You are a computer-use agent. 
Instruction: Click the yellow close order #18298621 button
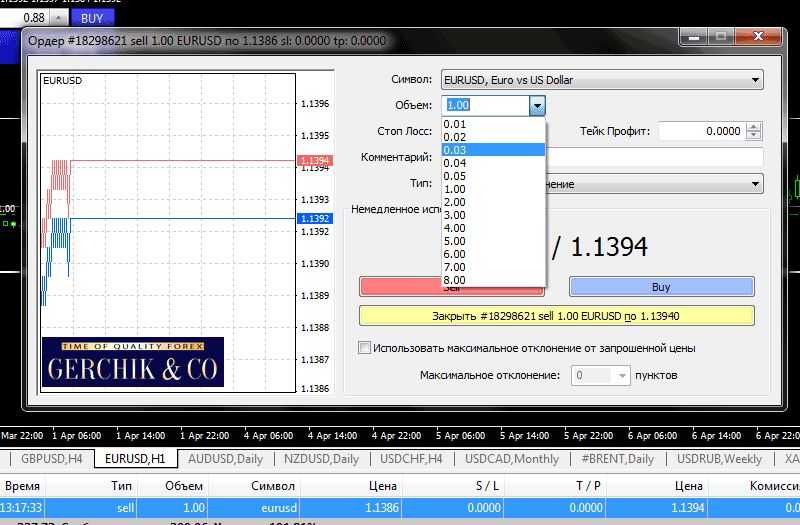[556, 316]
